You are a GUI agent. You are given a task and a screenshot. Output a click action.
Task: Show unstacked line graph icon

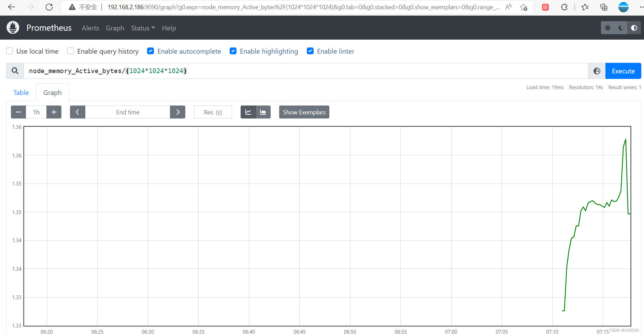248,112
